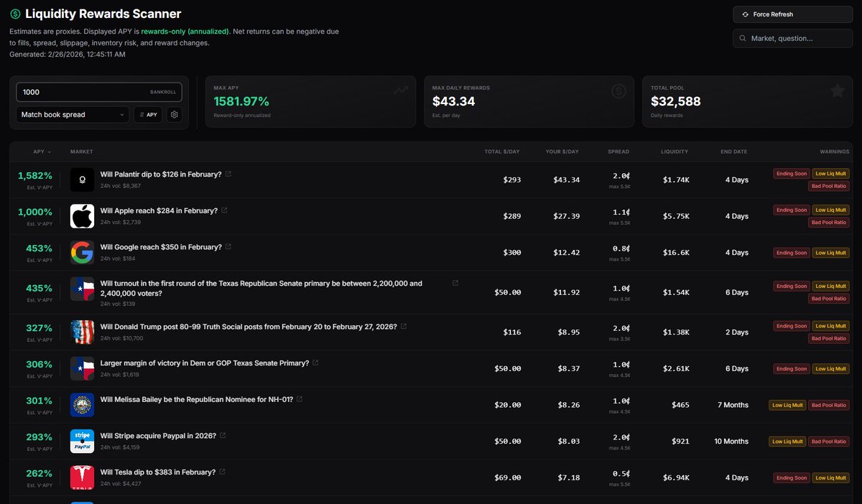
Task: Click the dollar-sign logo beside Liquidity Rewards Scanner
Action: 15,14
